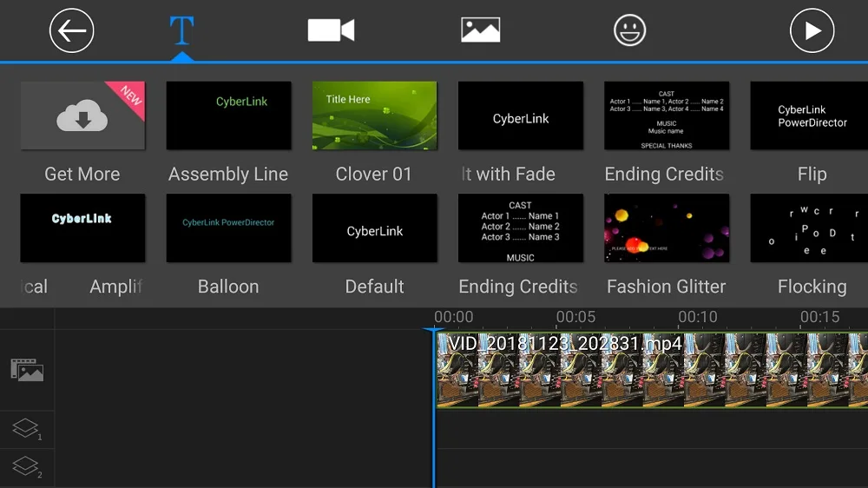Select the Assembly Line title template
The image size is (868, 488).
point(228,115)
